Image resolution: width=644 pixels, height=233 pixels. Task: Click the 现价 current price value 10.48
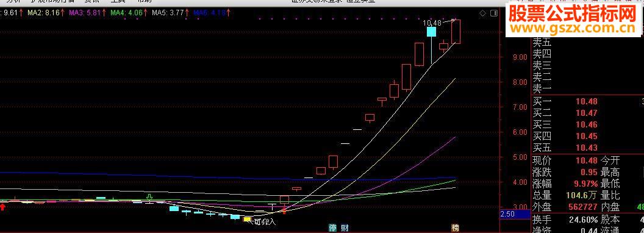point(587,160)
